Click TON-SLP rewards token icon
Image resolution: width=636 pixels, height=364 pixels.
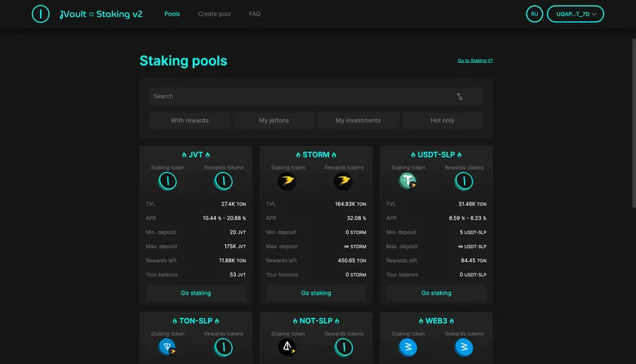click(x=224, y=347)
